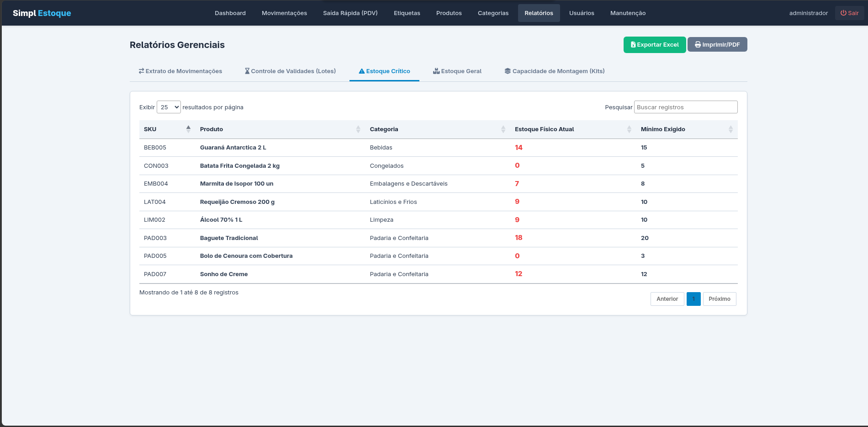This screenshot has height=427, width=868.
Task: Click the administrador user label
Action: tap(808, 13)
